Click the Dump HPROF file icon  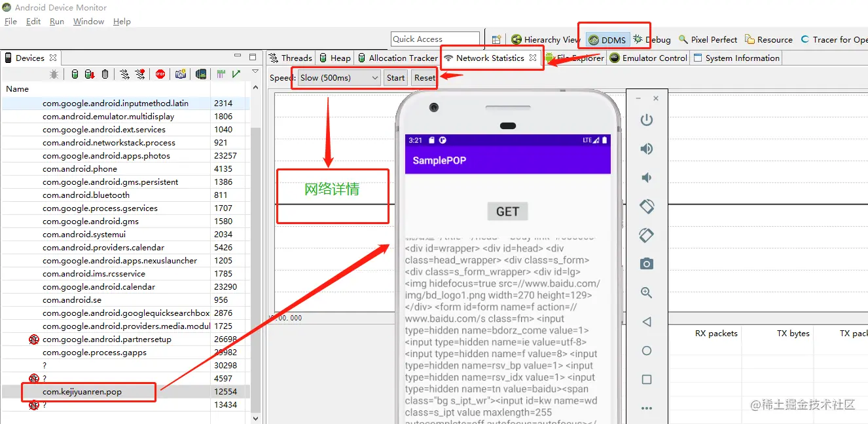[90, 75]
